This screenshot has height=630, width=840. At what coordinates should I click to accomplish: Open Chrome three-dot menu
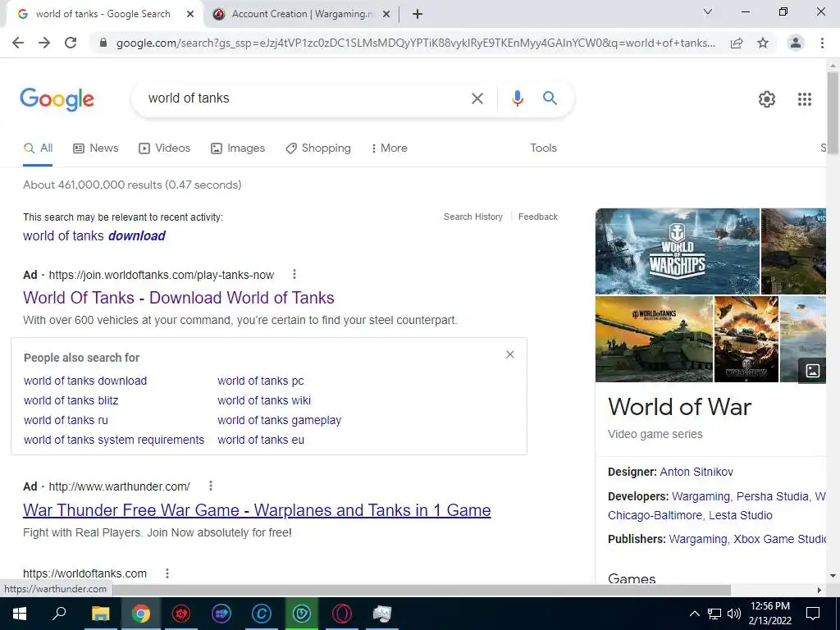[x=822, y=43]
